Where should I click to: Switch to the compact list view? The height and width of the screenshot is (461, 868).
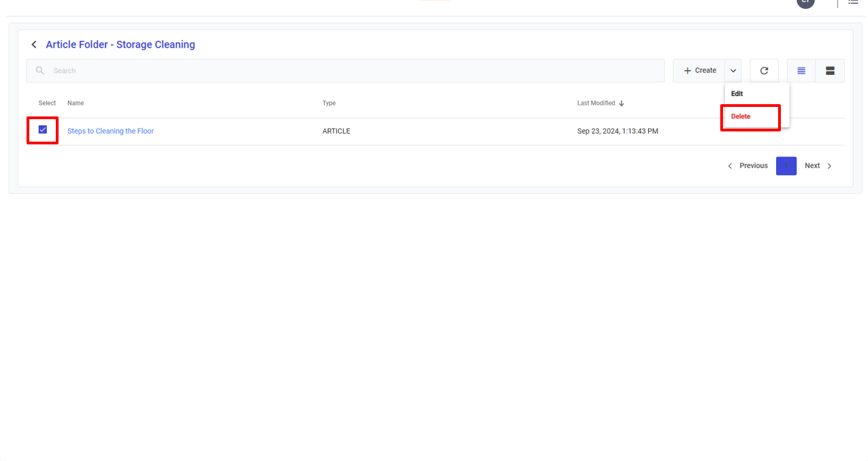coord(801,71)
